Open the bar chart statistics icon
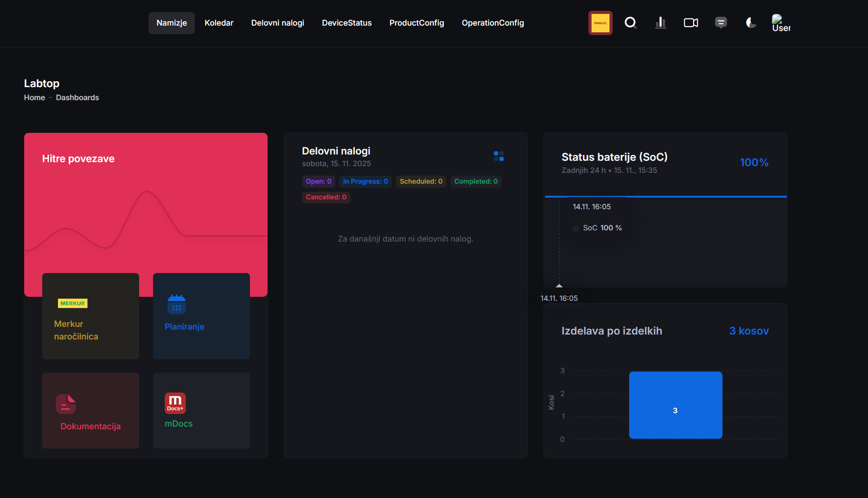 [x=660, y=22]
